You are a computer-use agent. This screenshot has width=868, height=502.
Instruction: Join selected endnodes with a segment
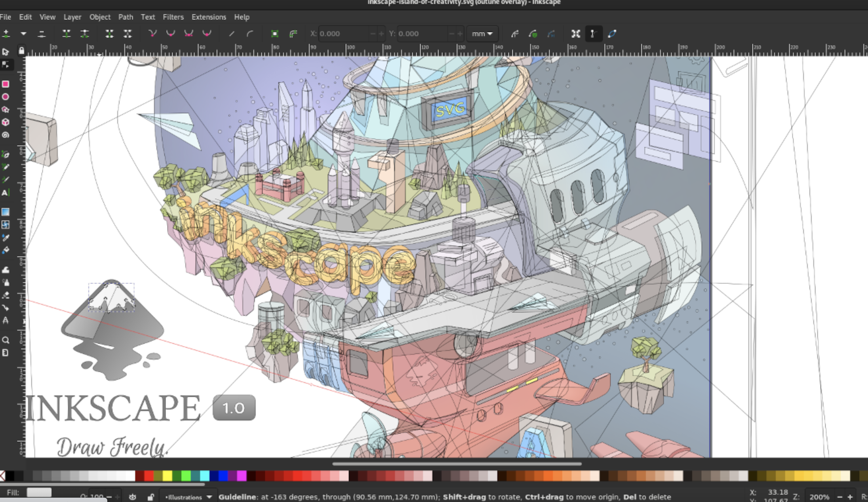[x=109, y=34]
